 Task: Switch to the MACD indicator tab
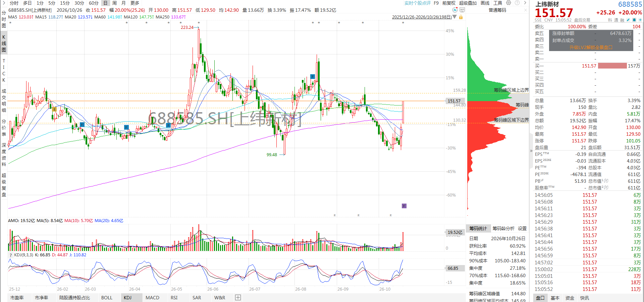coord(152,298)
